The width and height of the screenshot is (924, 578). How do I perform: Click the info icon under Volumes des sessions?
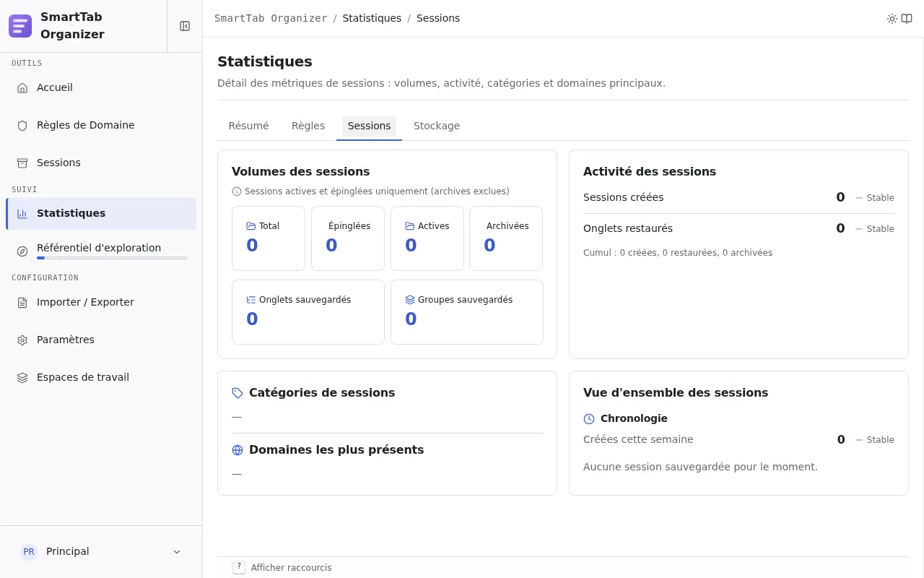(x=237, y=191)
